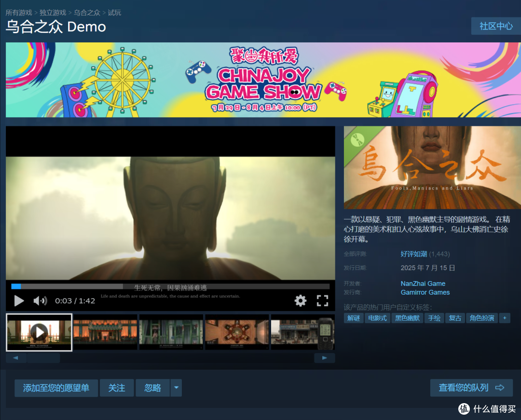
Task: Click the 忽略 ignore button
Action: 153,388
